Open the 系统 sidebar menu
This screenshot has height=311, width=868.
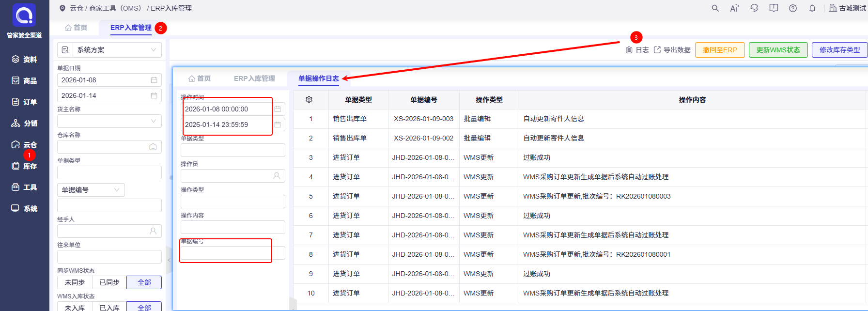point(24,209)
